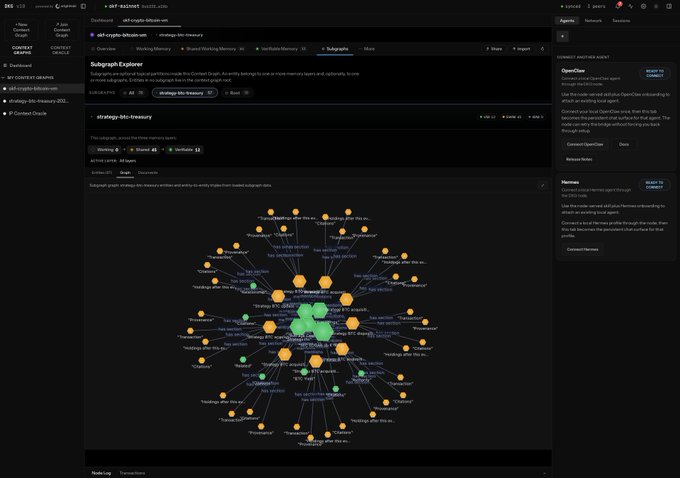Click the strategy-btc-treasury breadcrumb
This screenshot has height=478, width=680.
click(180, 35)
